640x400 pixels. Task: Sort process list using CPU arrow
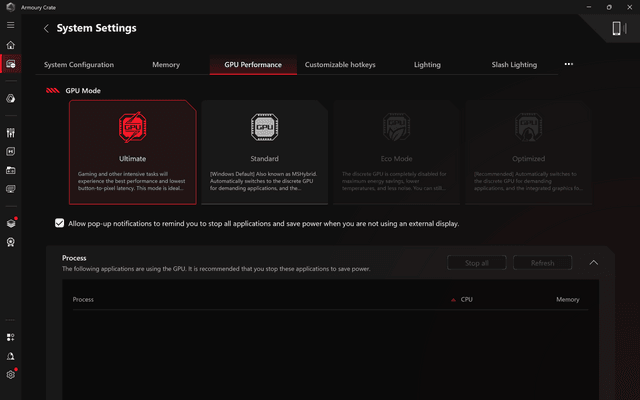click(453, 300)
